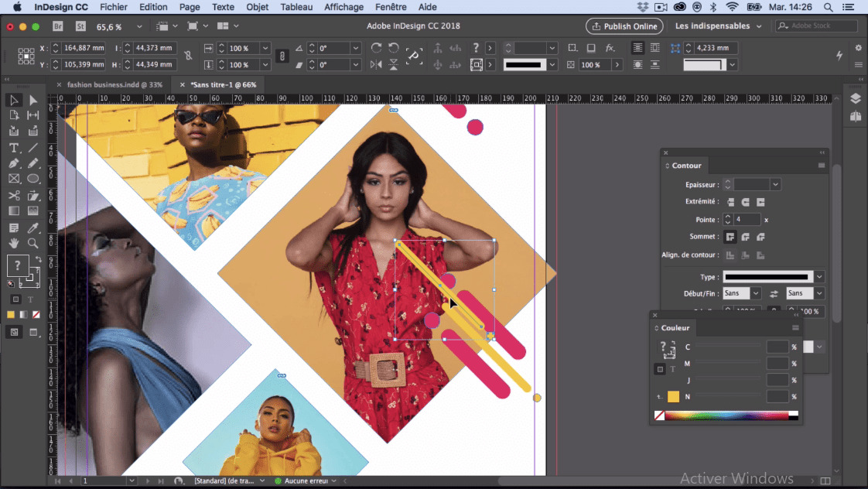This screenshot has width=868, height=489.
Task: Select the Selection tool in the toolbar
Action: pos(13,100)
